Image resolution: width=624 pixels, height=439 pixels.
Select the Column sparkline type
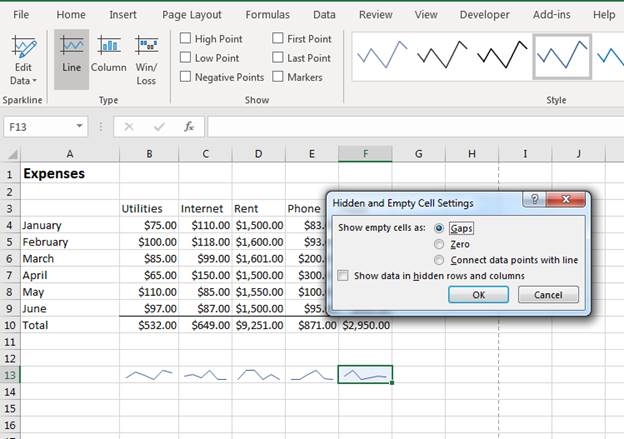pos(109,54)
